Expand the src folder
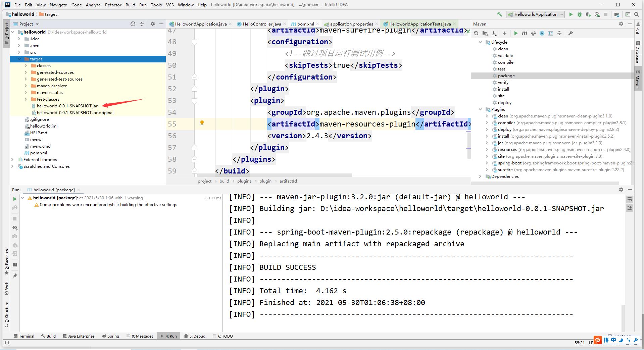 point(19,52)
